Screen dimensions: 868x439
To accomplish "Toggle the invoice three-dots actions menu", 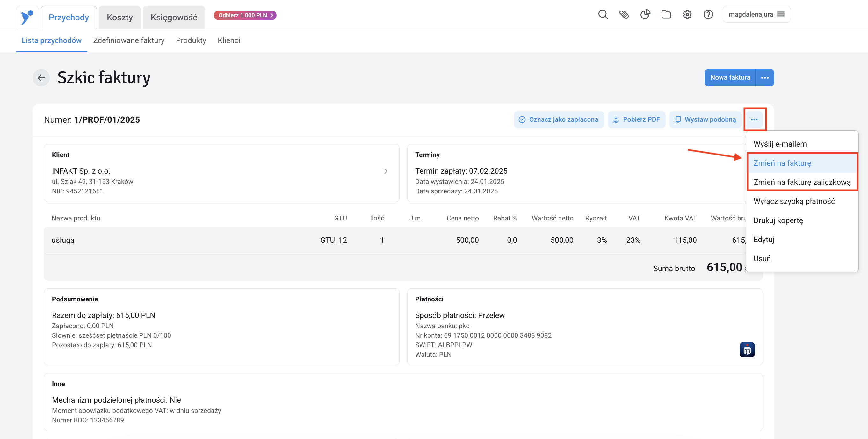I will point(754,119).
